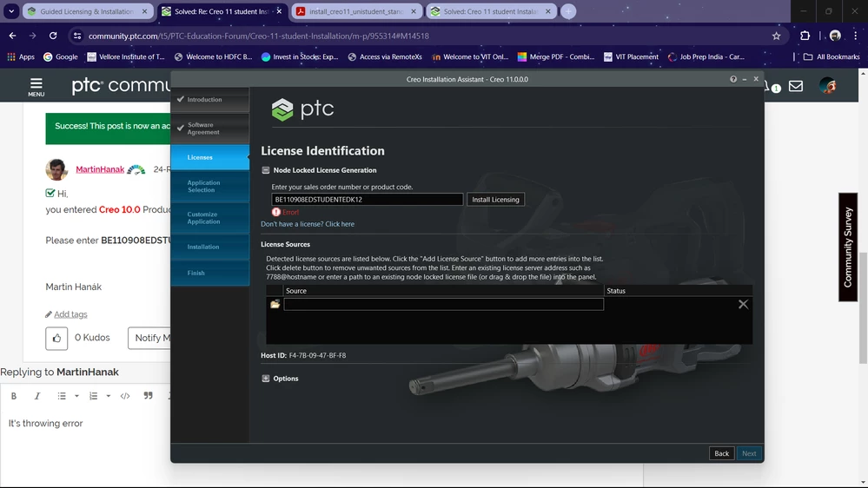Click reply text area "It's throwing error"
Viewport: 868px width, 488px height.
tap(45, 423)
